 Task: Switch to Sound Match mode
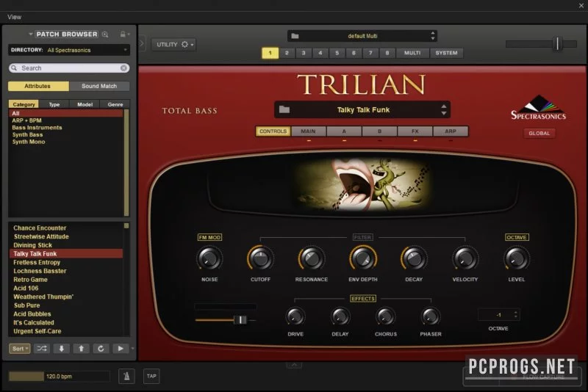coord(99,86)
